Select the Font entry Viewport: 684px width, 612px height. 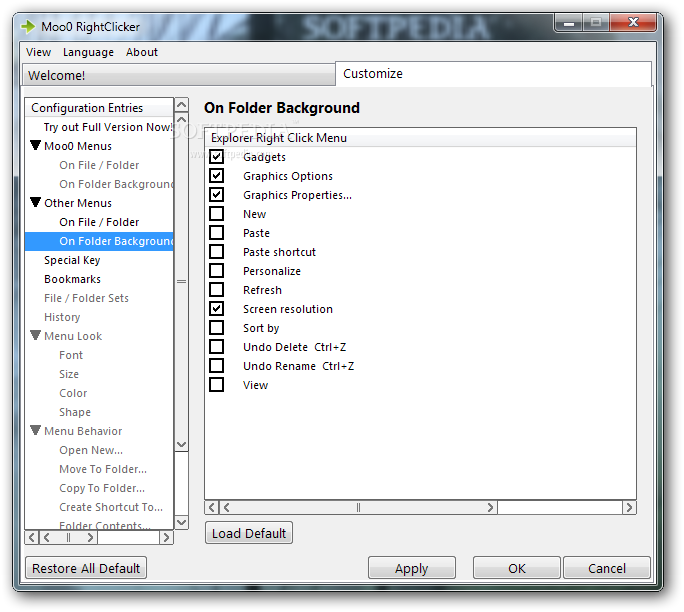pyautogui.click(x=71, y=355)
